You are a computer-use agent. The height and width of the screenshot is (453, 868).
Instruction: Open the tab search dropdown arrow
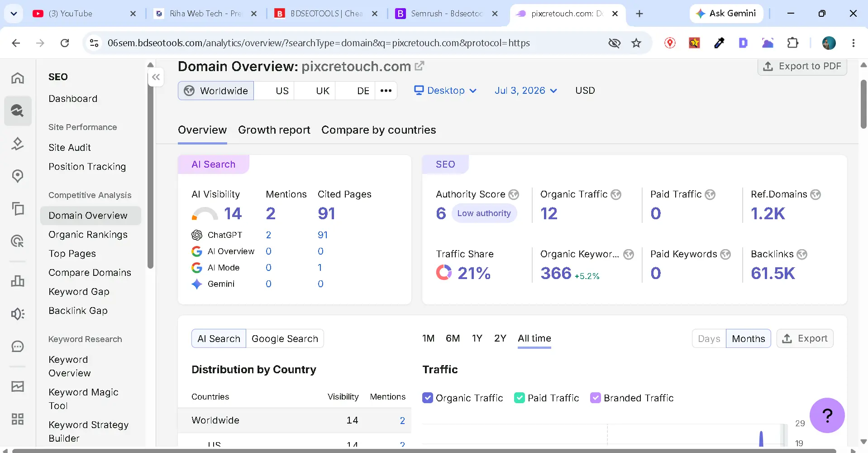point(14,14)
